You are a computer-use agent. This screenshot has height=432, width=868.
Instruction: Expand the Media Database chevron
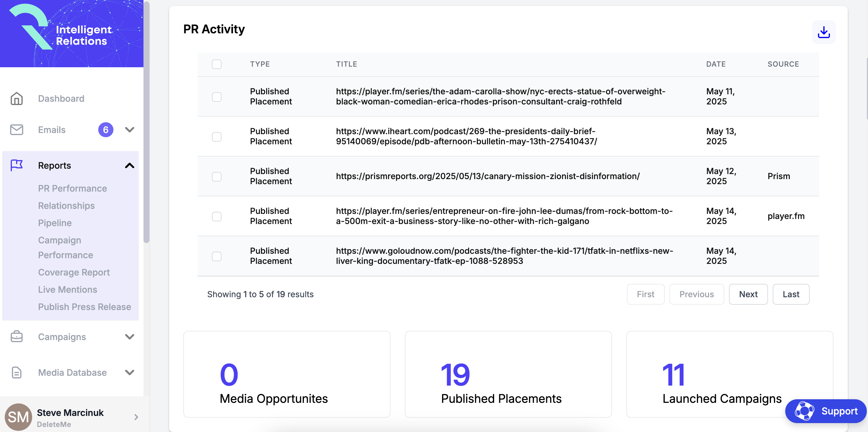point(130,372)
